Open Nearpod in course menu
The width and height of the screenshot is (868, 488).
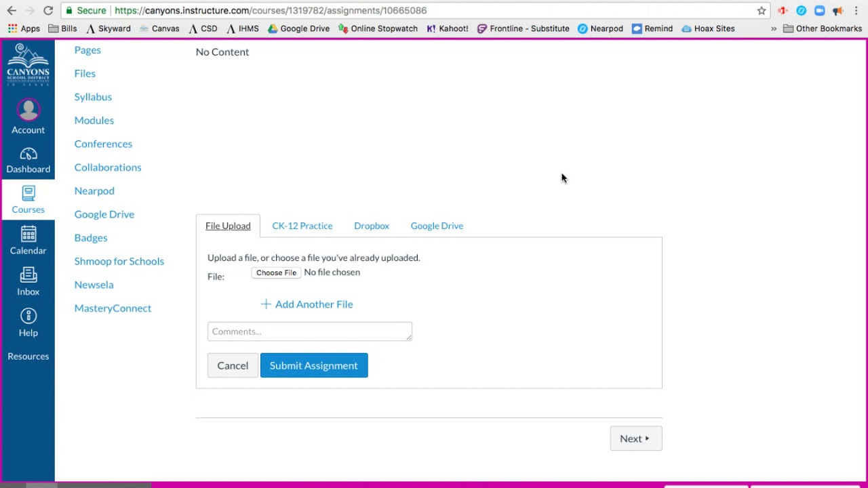coord(94,190)
